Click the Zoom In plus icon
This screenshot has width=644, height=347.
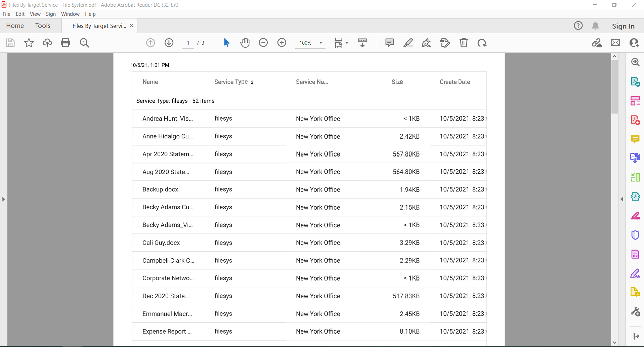(282, 43)
